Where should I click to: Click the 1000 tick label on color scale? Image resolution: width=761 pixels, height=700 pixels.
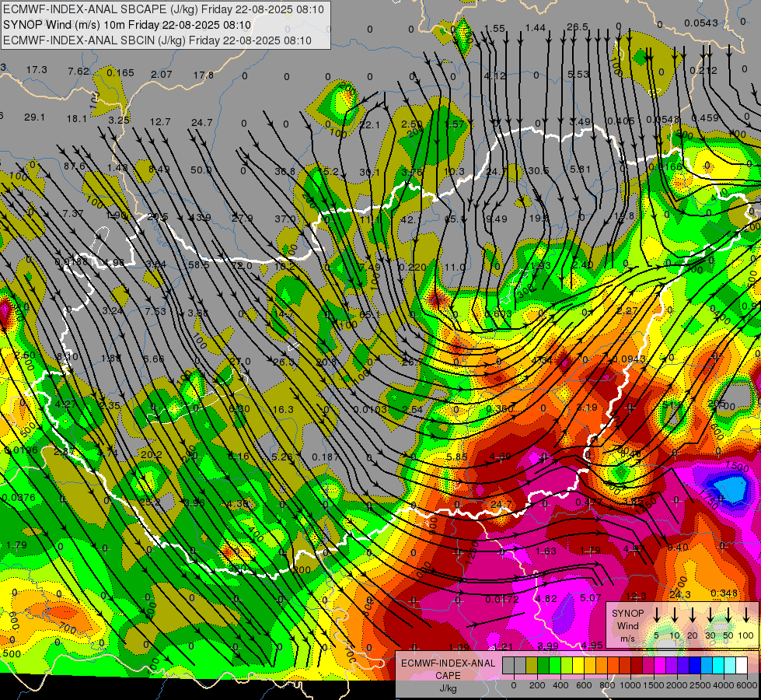tap(630, 685)
